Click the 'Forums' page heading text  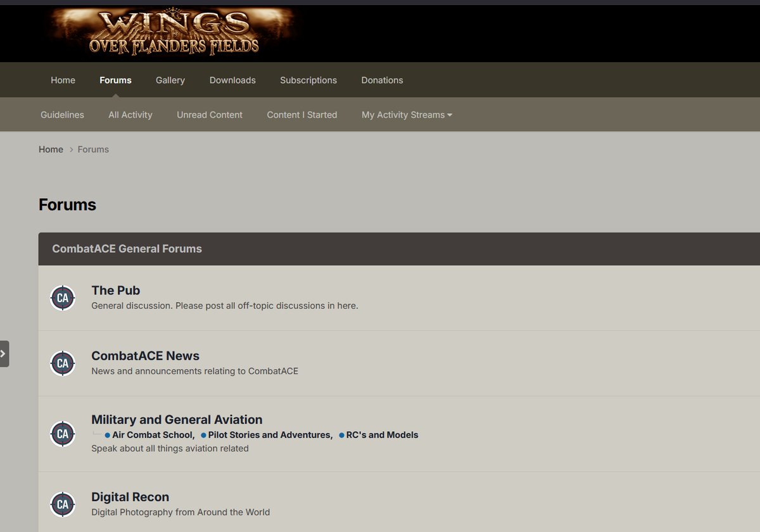pyautogui.click(x=67, y=205)
